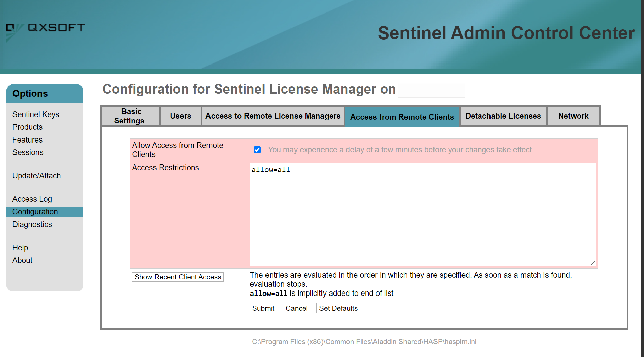Click Show Recent Client Access button
Image resolution: width=644 pixels, height=357 pixels.
tap(178, 277)
